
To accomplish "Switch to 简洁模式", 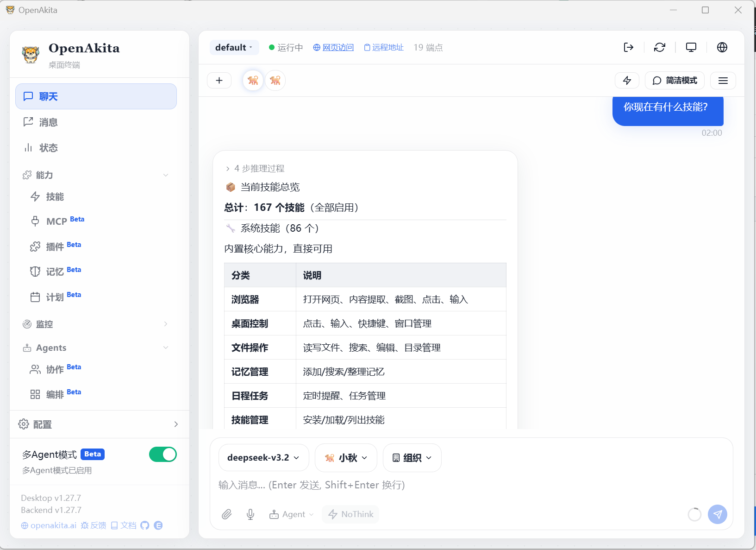I will point(675,81).
